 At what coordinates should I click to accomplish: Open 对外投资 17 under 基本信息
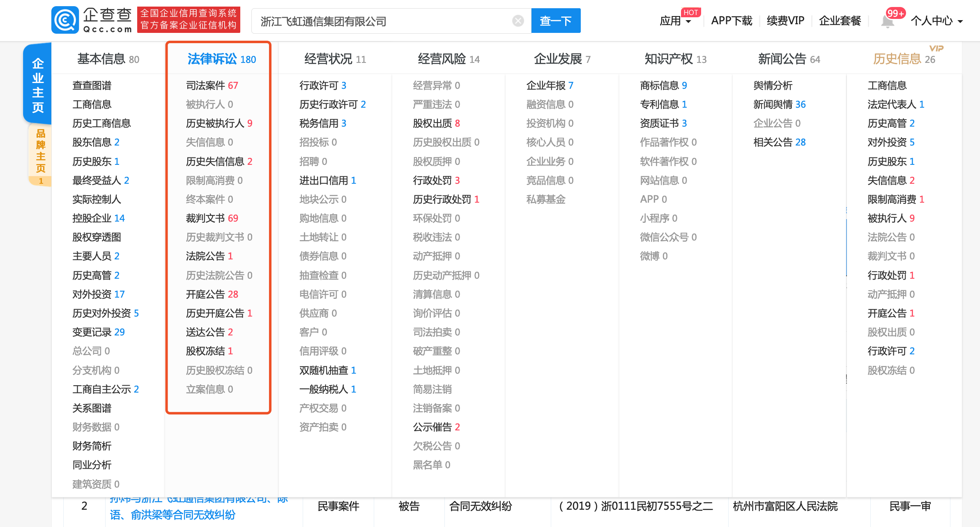click(99, 294)
